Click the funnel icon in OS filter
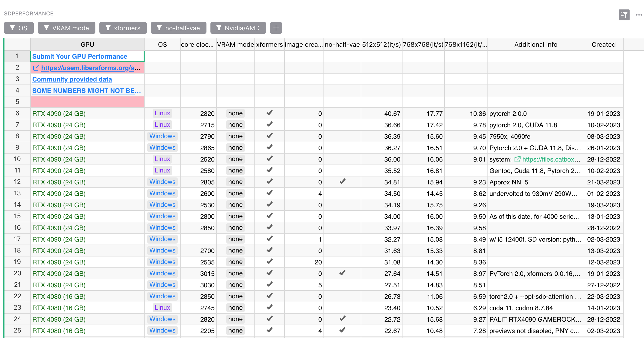Image resolution: width=644 pixels, height=338 pixels. [12, 28]
